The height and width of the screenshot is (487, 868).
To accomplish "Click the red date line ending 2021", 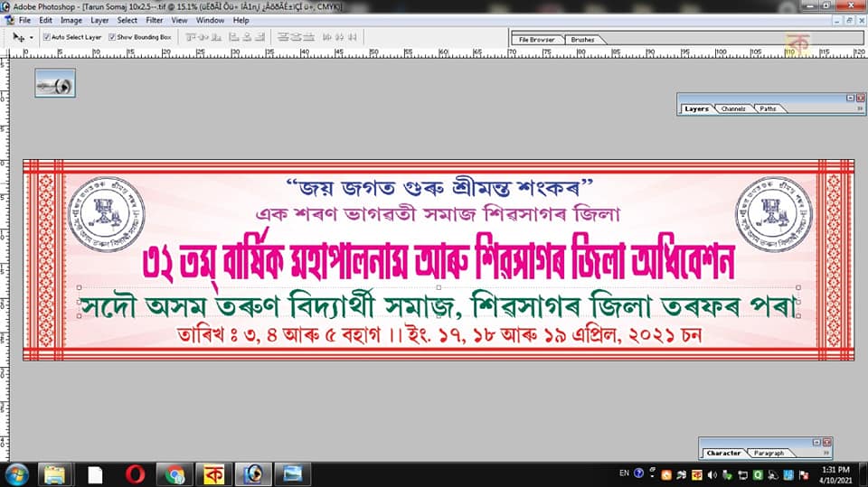I will click(x=439, y=335).
